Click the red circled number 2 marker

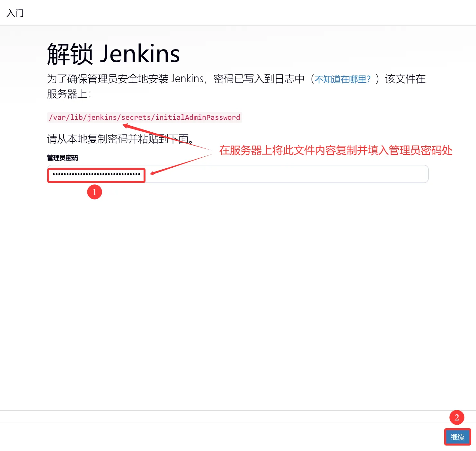457,418
